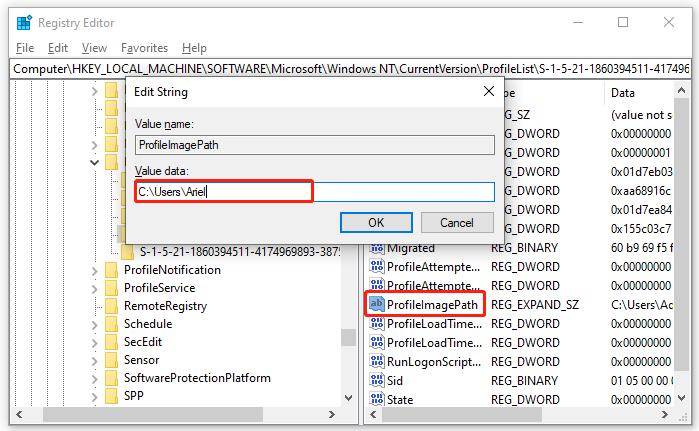The width and height of the screenshot is (699, 431).
Task: Confirm the edit with OK button
Action: point(376,222)
